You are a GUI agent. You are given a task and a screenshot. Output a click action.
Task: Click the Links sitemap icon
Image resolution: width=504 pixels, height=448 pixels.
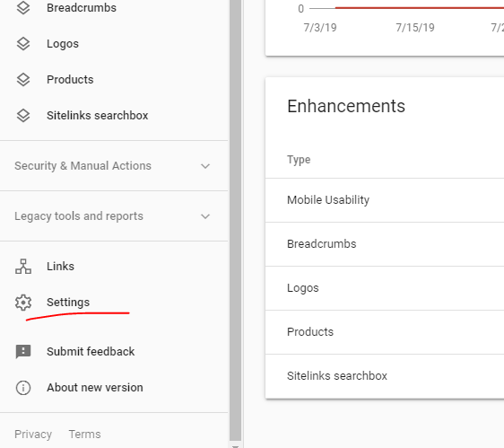point(23,266)
